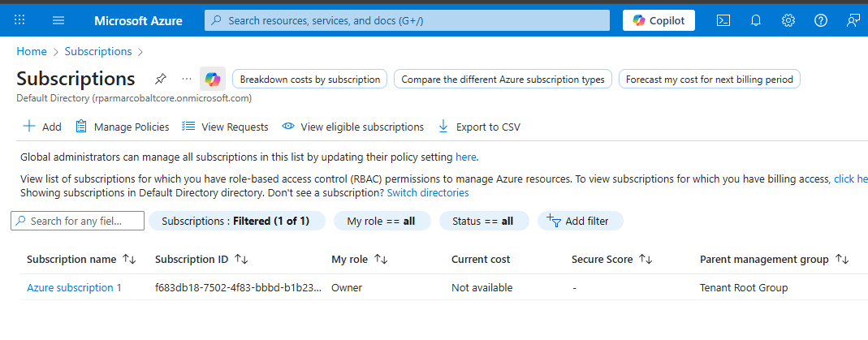The image size is (868, 340).
Task: Open the help question mark icon
Action: click(x=820, y=20)
